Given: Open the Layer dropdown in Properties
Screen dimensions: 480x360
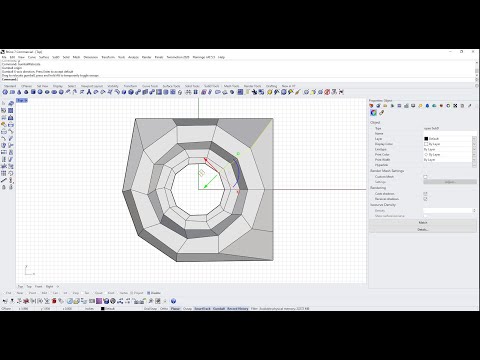Looking at the screenshot, I should [474, 139].
